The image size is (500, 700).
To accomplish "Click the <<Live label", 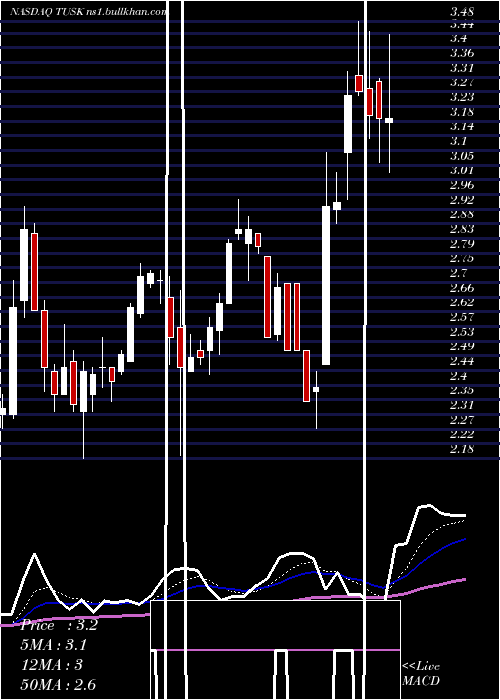I will (x=421, y=667).
